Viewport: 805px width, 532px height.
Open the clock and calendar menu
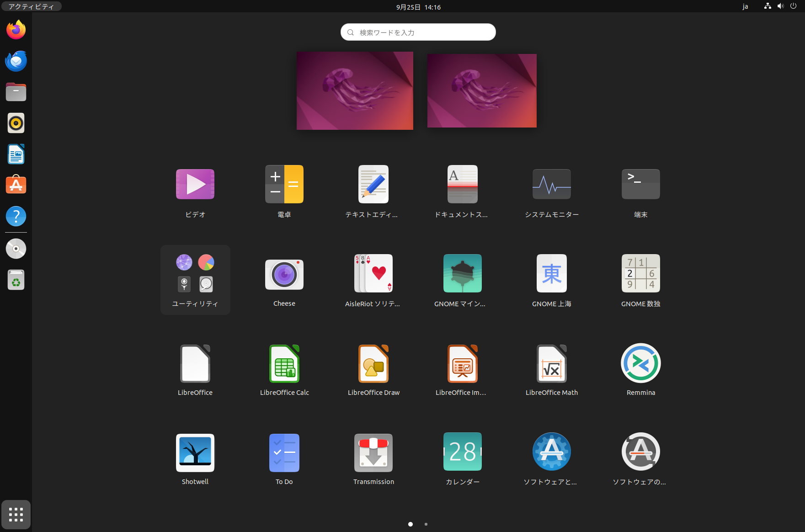click(418, 7)
